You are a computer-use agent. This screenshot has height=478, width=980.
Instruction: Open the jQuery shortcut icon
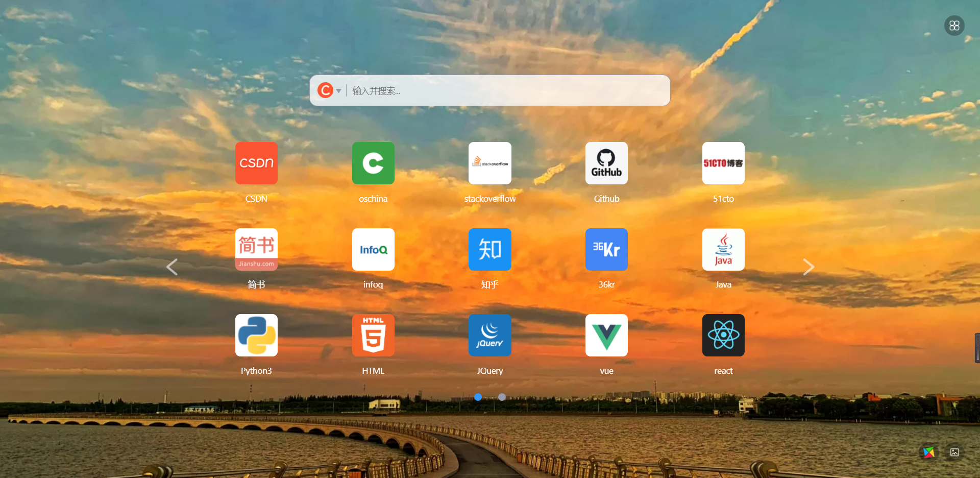[x=490, y=335]
